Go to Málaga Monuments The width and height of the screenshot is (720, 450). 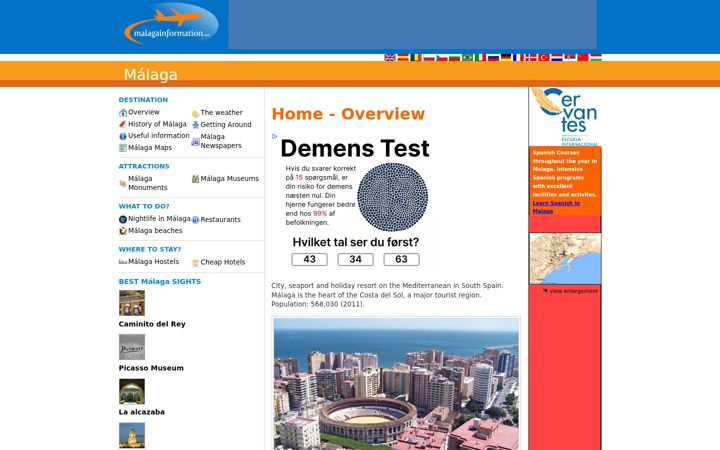(147, 183)
